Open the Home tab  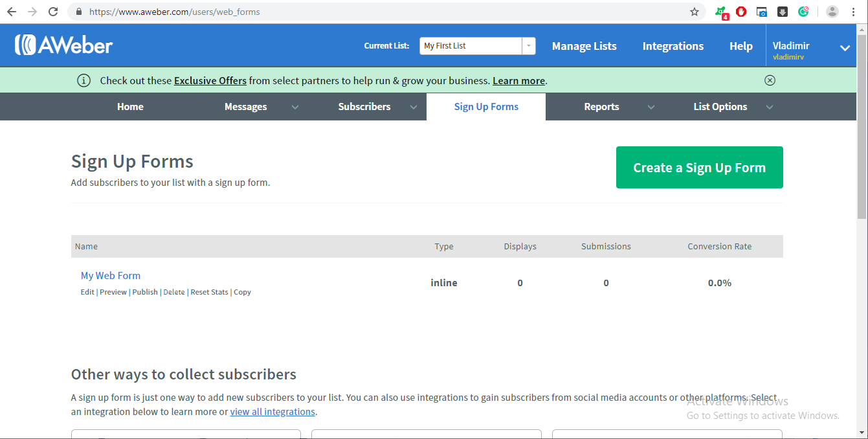tap(130, 106)
